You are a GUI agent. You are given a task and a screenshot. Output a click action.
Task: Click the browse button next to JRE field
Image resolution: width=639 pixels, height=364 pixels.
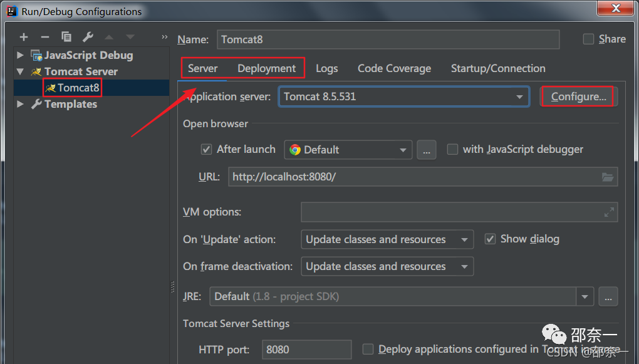(608, 297)
